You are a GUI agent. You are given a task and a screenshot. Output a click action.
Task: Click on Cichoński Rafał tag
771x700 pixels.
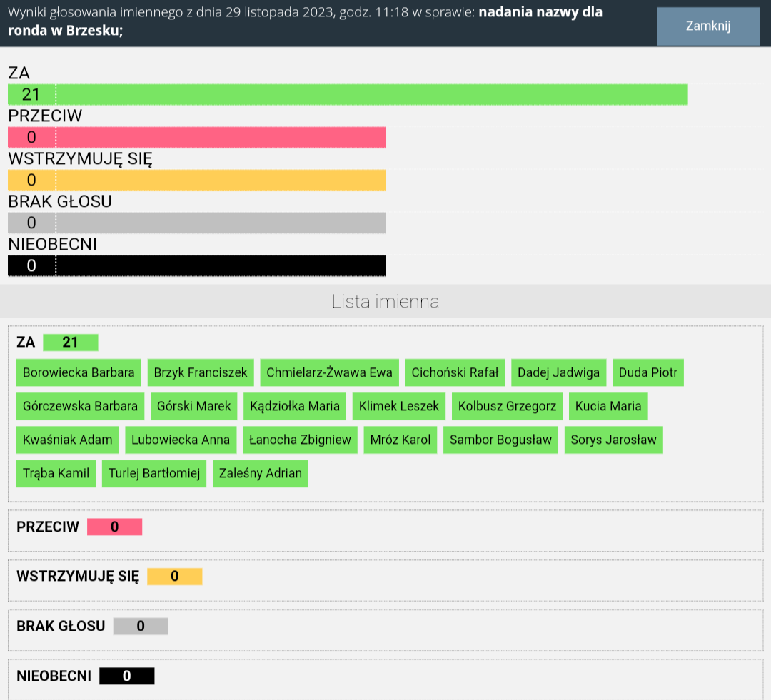pos(455,372)
